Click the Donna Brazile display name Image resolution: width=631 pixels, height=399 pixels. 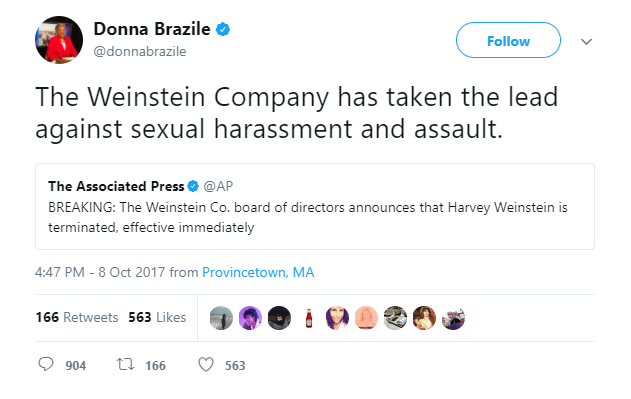tap(152, 29)
